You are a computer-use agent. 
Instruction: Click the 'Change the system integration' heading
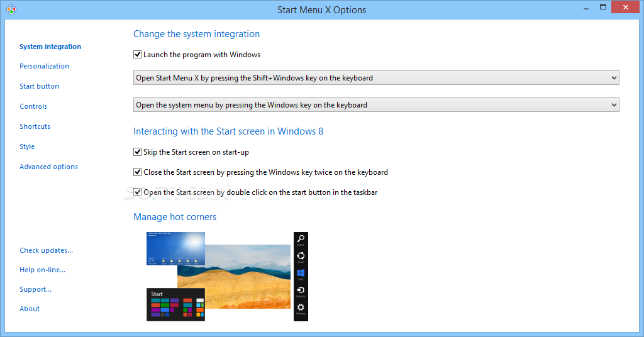[196, 34]
